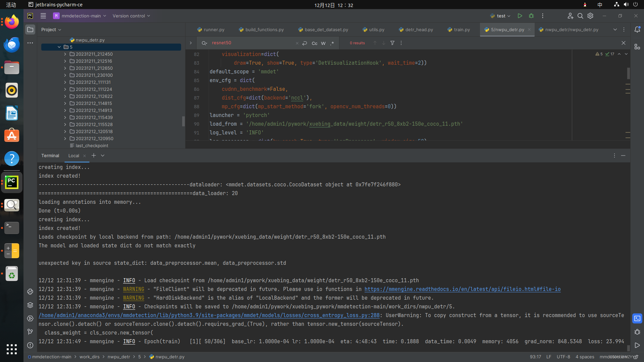The image size is (644, 362).
Task: Open IDE settings gear icon
Action: click(590, 16)
